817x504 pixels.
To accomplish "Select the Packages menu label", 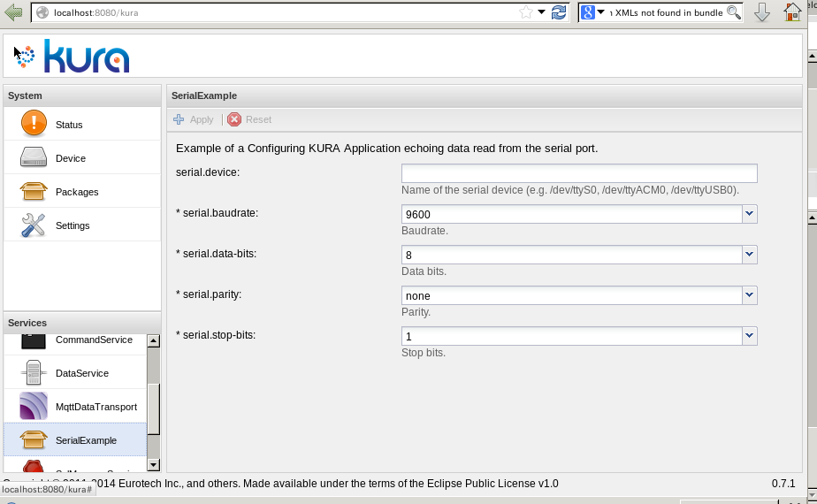I will [x=77, y=192].
